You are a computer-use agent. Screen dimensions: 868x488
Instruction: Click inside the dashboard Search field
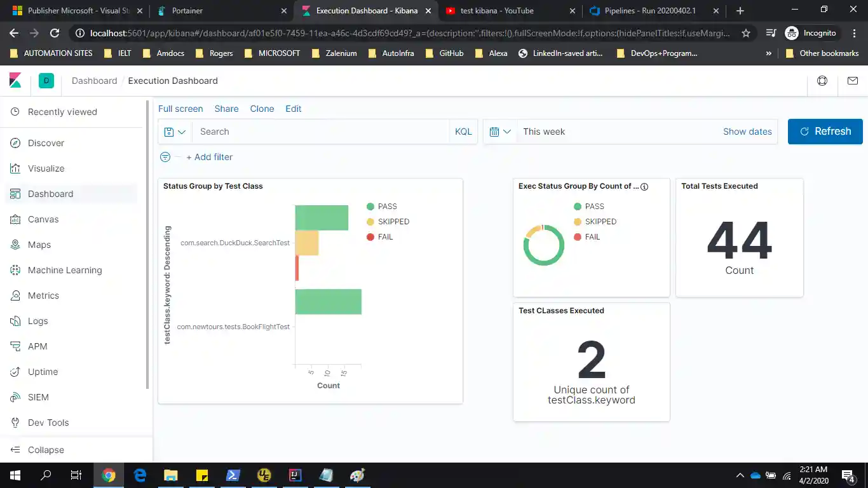point(318,132)
